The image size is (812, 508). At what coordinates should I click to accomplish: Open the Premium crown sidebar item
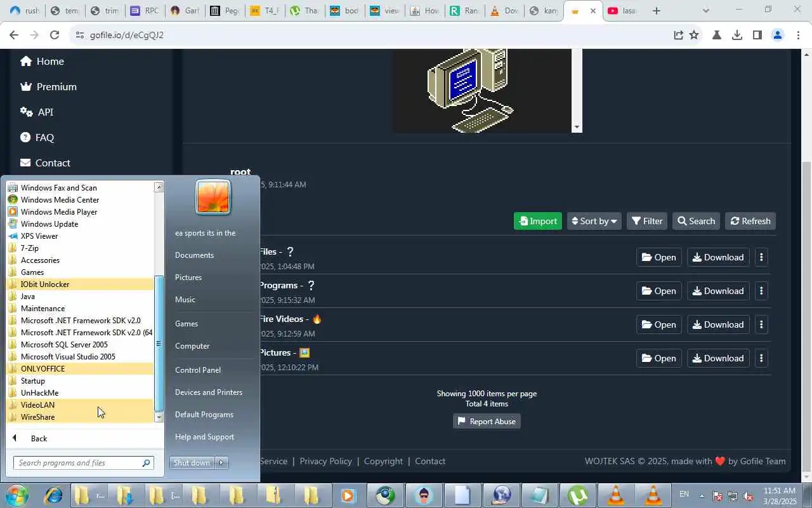tap(48, 86)
